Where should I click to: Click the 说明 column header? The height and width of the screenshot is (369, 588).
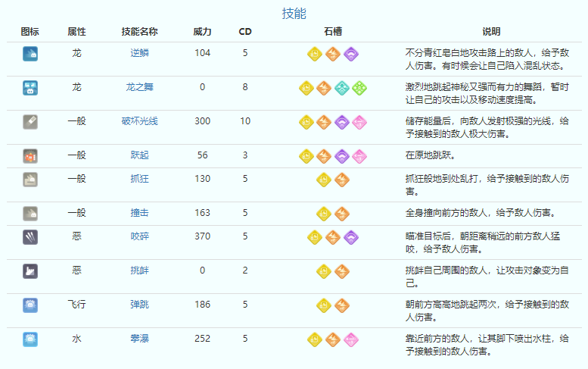tap(491, 32)
